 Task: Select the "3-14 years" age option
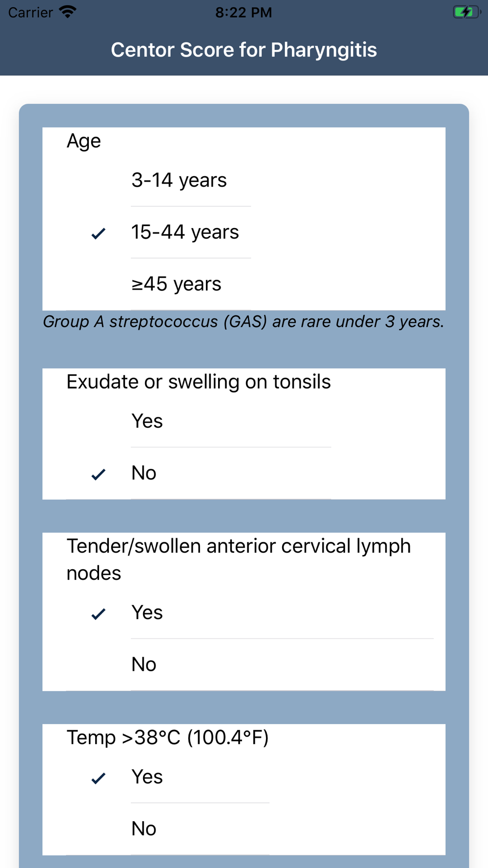coord(179,180)
